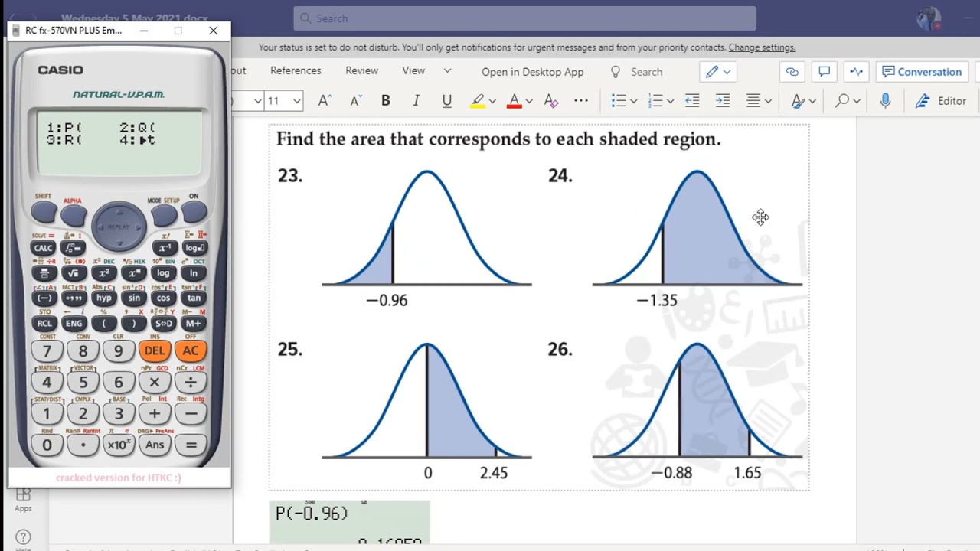This screenshot has height=551, width=980.
Task: Click calculator multiply key
Action: [154, 382]
